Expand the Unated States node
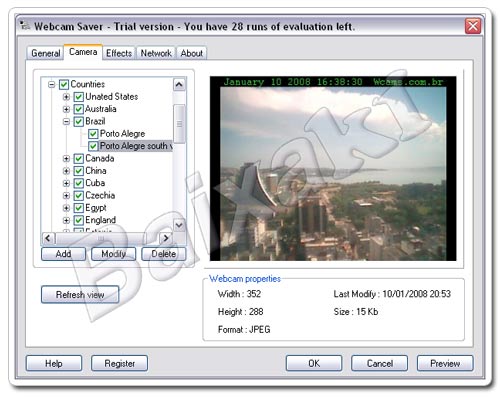 pyautogui.click(x=66, y=97)
